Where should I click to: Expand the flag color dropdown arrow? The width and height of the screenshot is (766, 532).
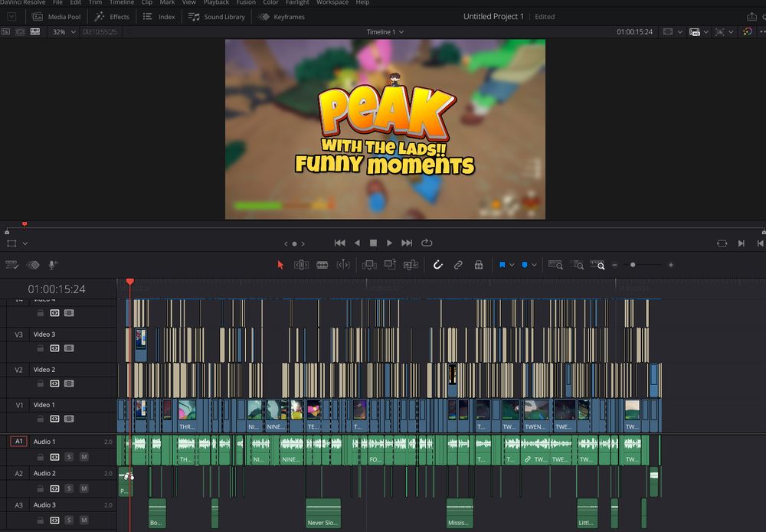click(512, 265)
